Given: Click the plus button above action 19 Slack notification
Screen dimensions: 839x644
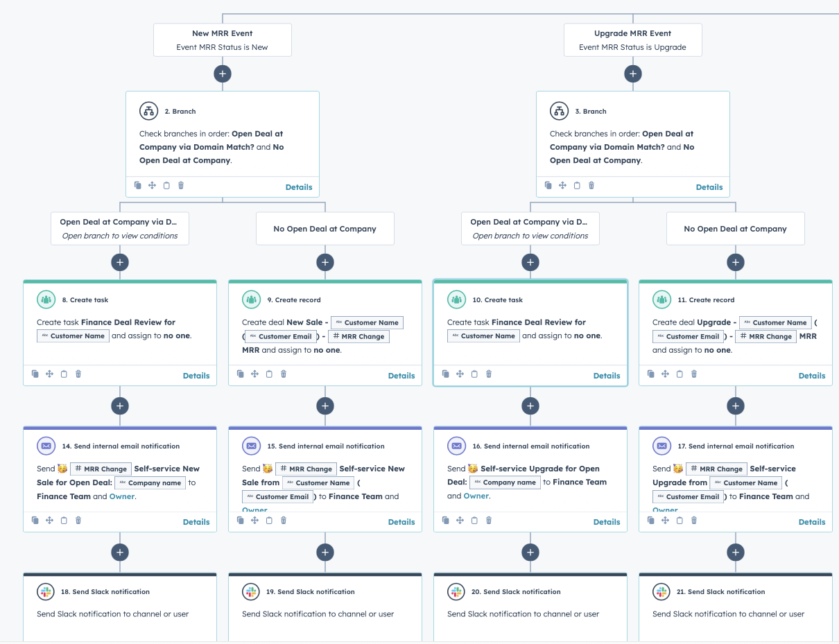Looking at the screenshot, I should coord(325,552).
